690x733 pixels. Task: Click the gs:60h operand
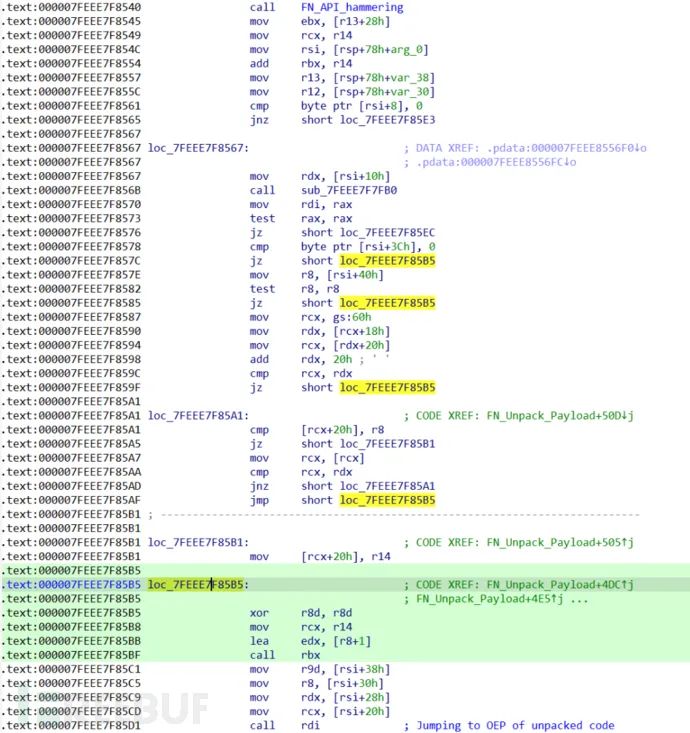352,317
